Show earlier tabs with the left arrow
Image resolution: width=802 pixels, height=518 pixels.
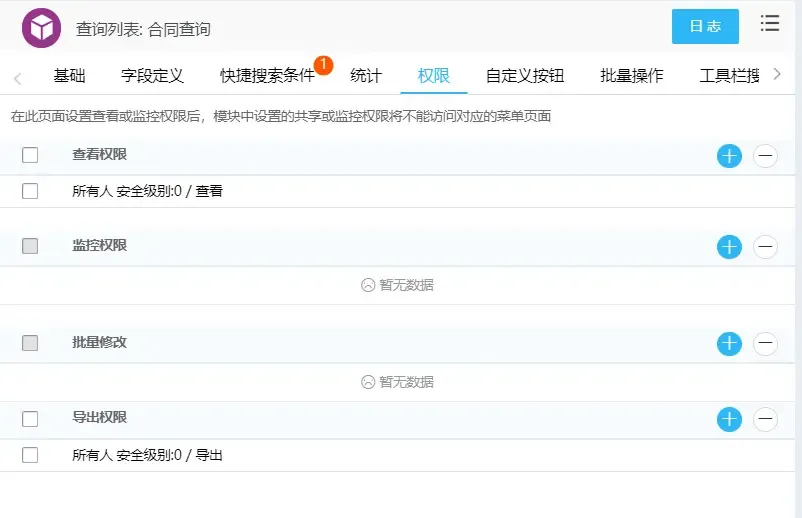pyautogui.click(x=18, y=78)
